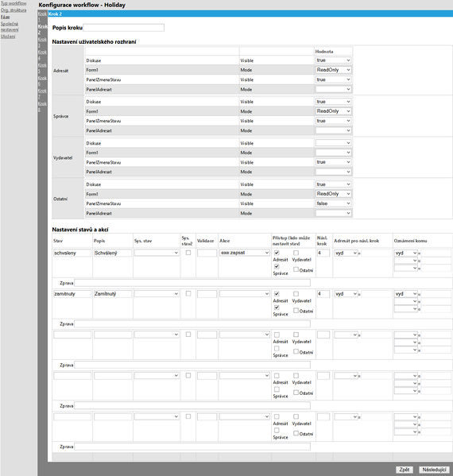
Task: Uncheck Správce access in schvaleny row
Action: (x=277, y=266)
